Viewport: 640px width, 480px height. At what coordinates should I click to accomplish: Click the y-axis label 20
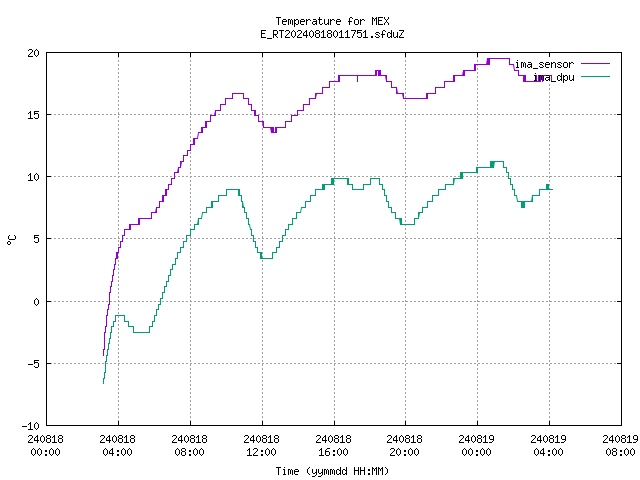tap(33, 53)
